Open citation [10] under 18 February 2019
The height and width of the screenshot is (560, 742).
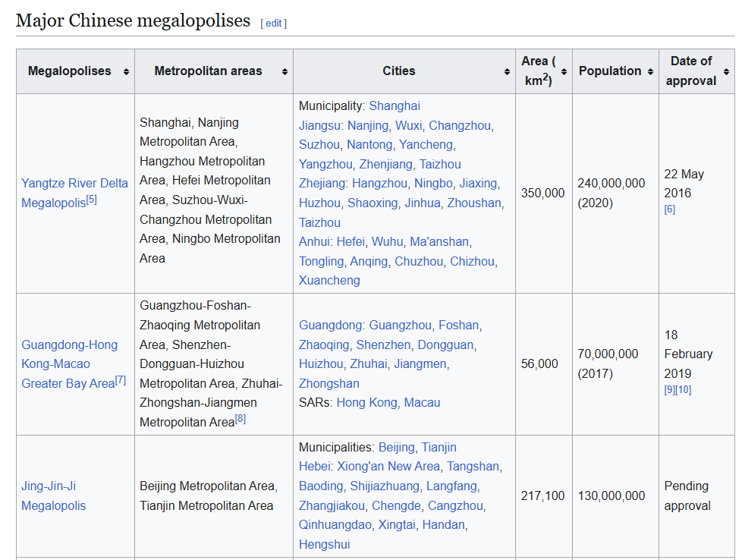click(684, 389)
